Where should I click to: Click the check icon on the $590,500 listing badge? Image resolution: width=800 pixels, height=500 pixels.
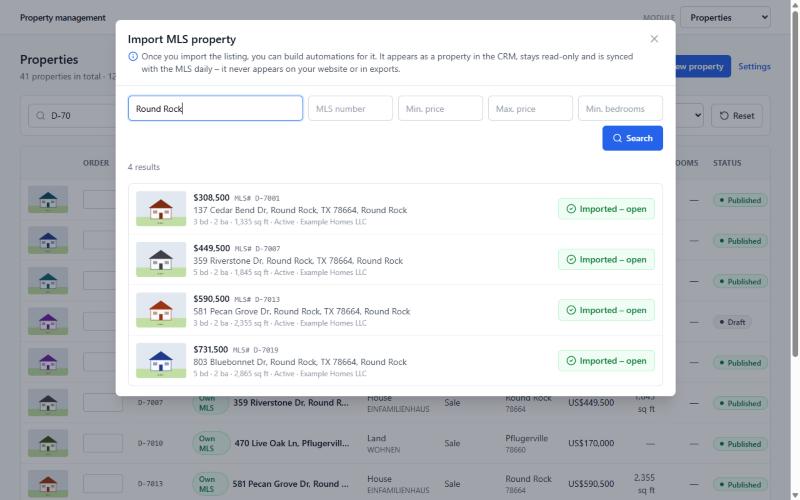point(571,310)
